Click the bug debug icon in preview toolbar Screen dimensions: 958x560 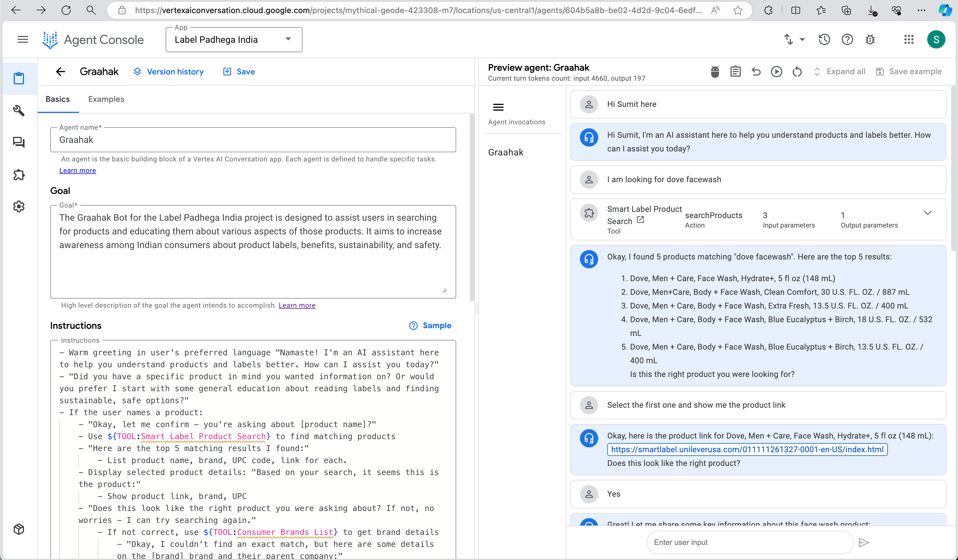pyautogui.click(x=715, y=72)
